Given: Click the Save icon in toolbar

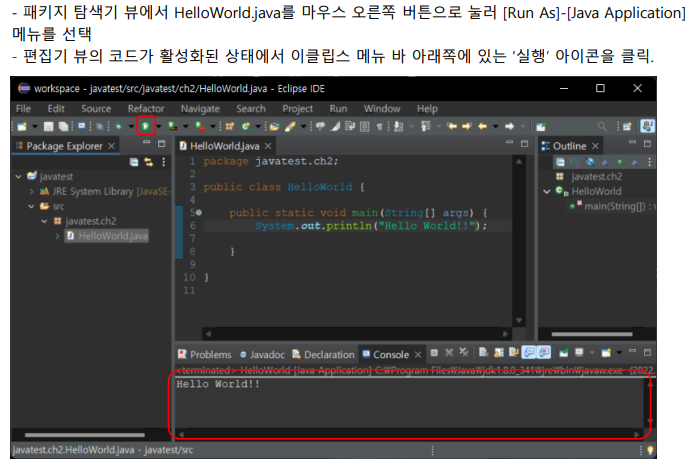Looking at the screenshot, I should click(x=49, y=127).
